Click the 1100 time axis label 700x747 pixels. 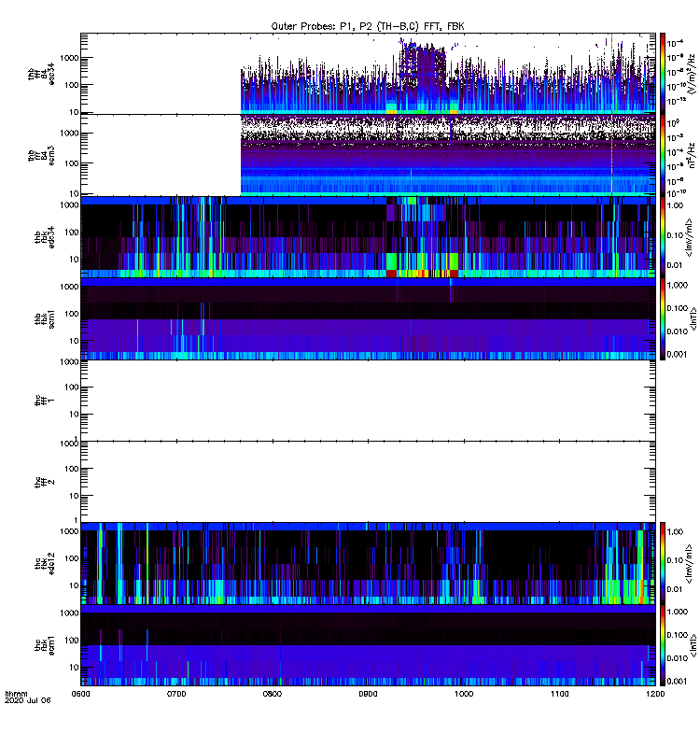pos(559,694)
